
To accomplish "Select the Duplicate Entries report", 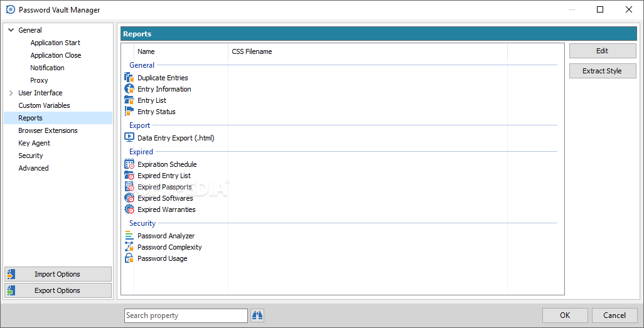I will 163,78.
